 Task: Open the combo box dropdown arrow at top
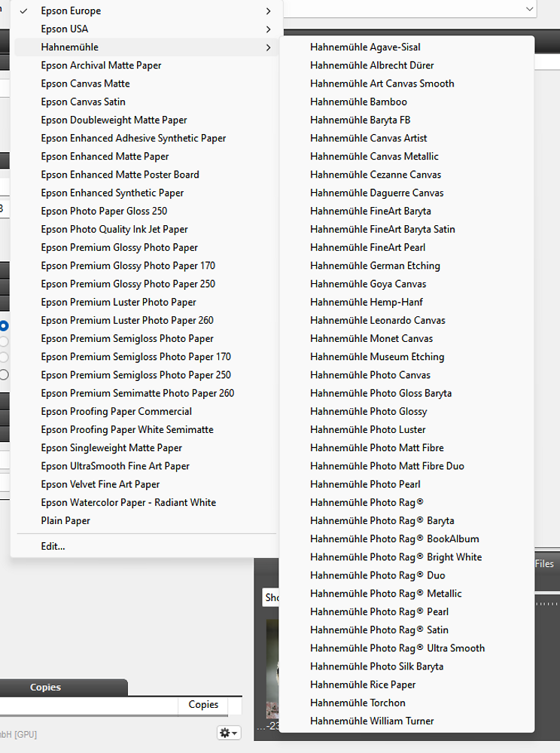(529, 8)
